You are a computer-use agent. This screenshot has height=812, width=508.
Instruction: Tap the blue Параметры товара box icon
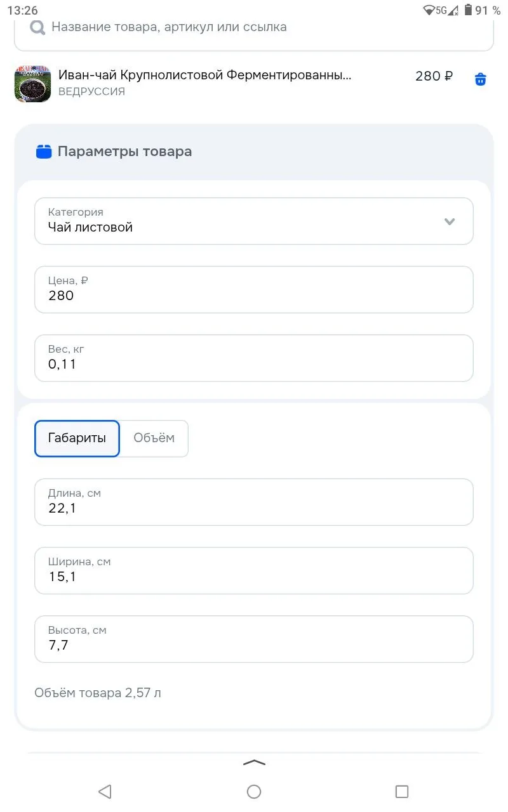(44, 152)
